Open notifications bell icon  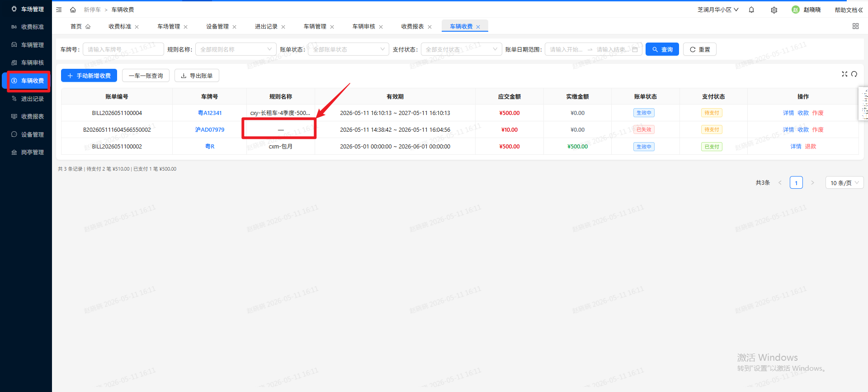pyautogui.click(x=751, y=10)
